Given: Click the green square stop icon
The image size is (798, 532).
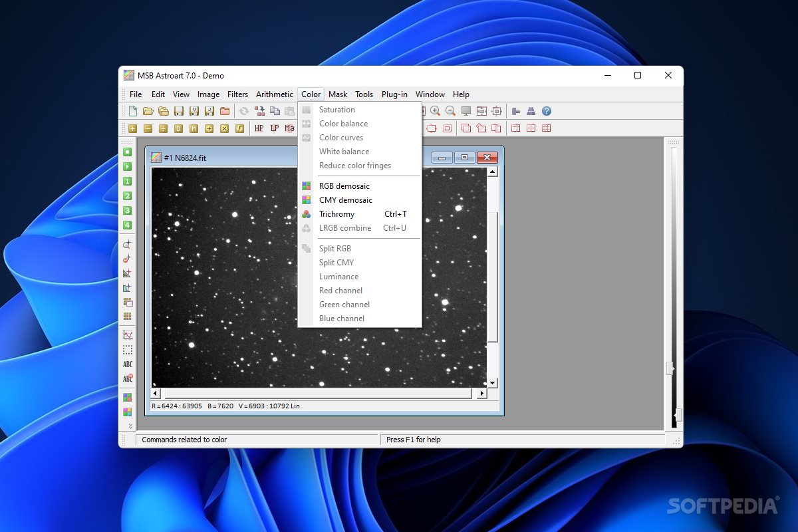Looking at the screenshot, I should [x=127, y=152].
